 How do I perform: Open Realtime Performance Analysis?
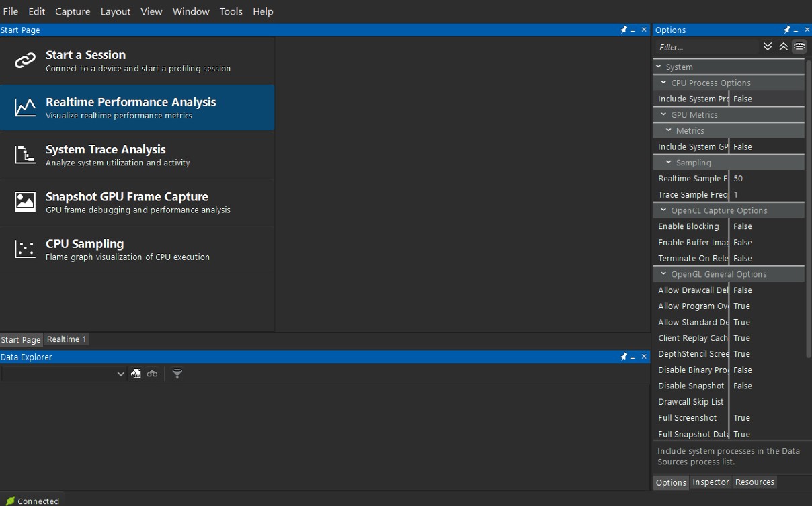(x=137, y=108)
